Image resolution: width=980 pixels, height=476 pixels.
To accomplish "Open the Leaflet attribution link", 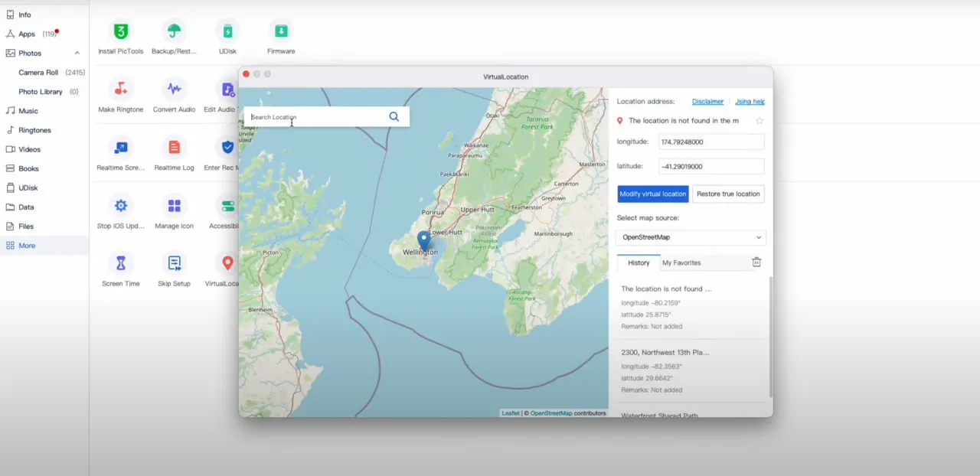I will 511,413.
